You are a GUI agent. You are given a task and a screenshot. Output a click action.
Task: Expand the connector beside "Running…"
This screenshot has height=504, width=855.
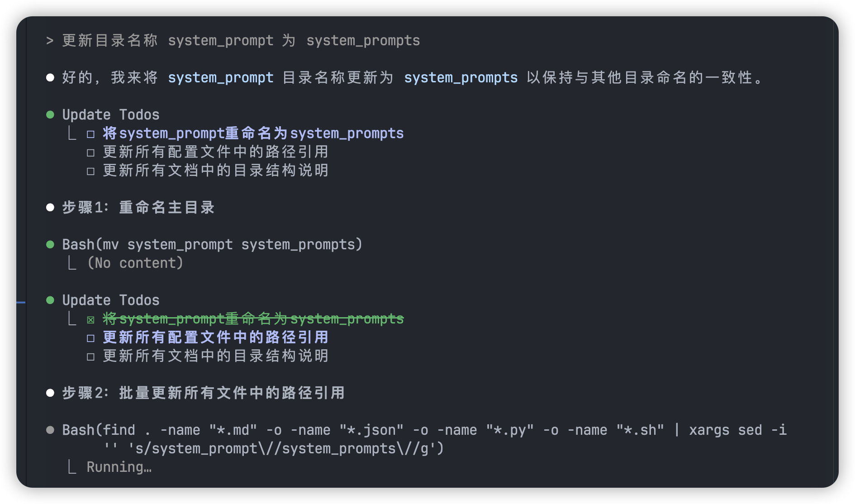(71, 467)
